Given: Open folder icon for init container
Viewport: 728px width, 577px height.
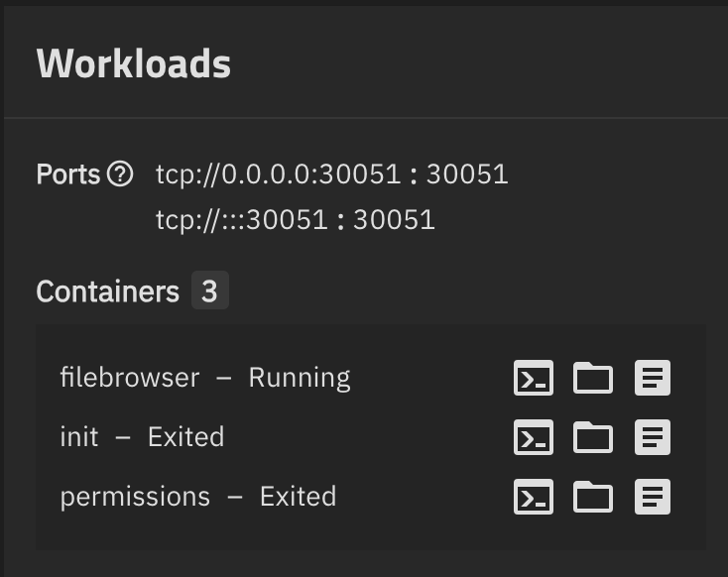Looking at the screenshot, I should (593, 437).
